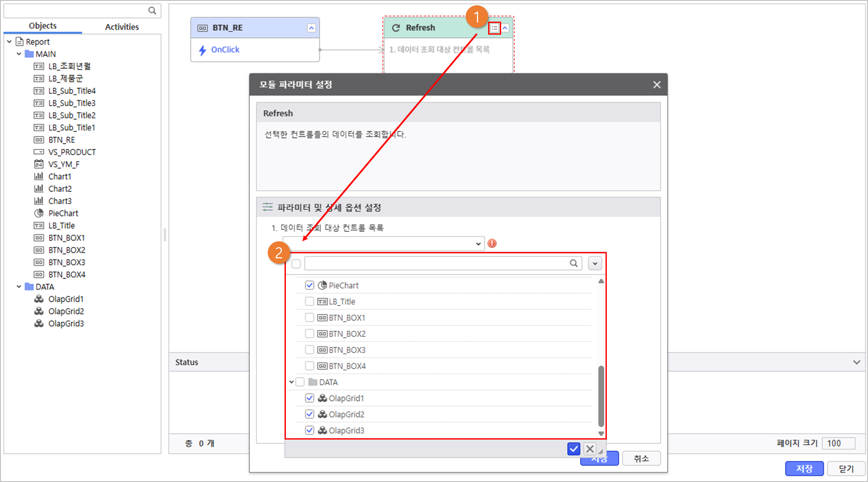The image size is (868, 482).
Task: Click the search icon in Objects panel
Action: tap(152, 10)
